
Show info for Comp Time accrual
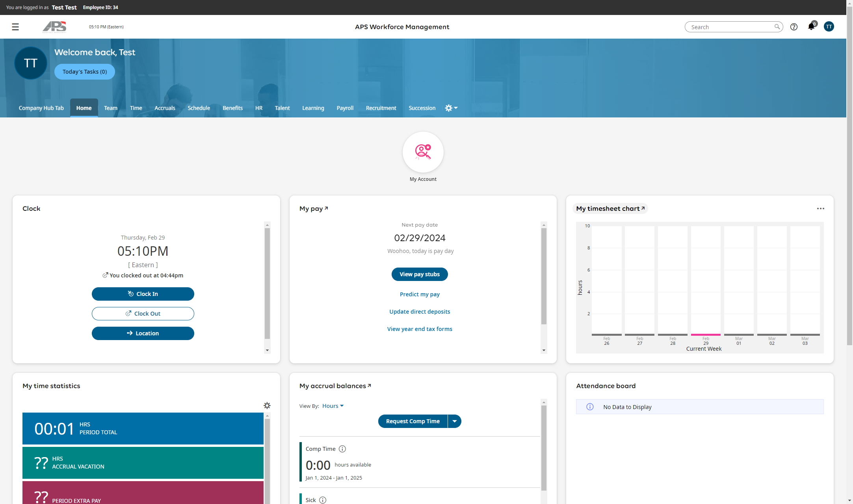tap(342, 449)
